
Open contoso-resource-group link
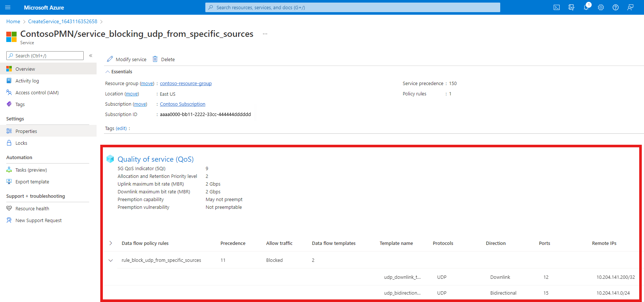click(186, 84)
